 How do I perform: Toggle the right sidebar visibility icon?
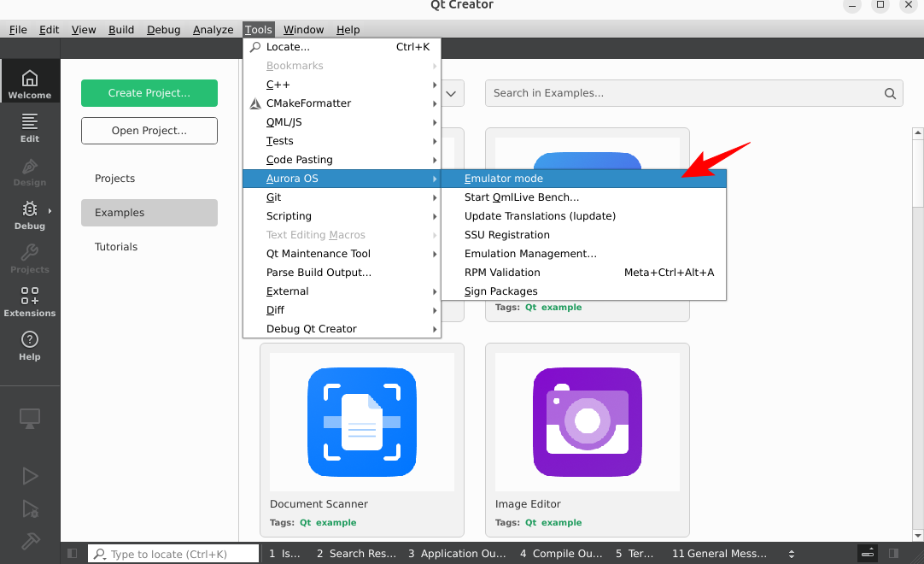(894, 554)
